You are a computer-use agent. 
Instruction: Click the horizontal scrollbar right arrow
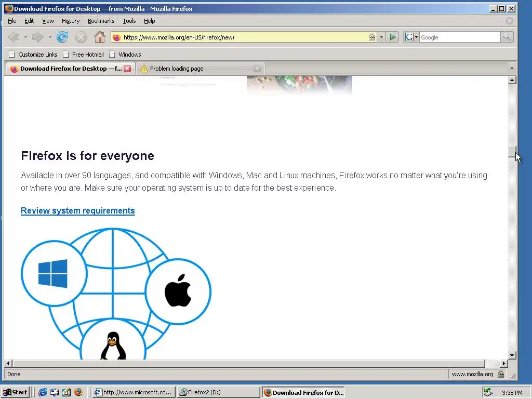504,363
